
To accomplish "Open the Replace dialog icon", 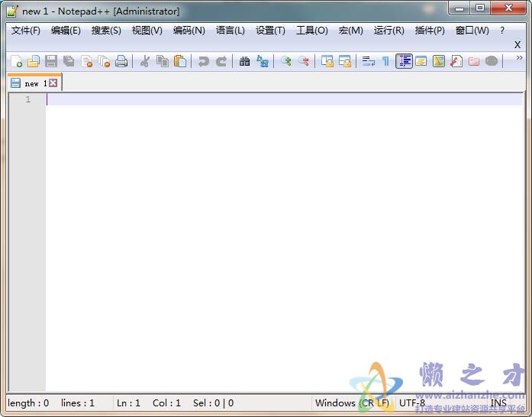I will 263,61.
